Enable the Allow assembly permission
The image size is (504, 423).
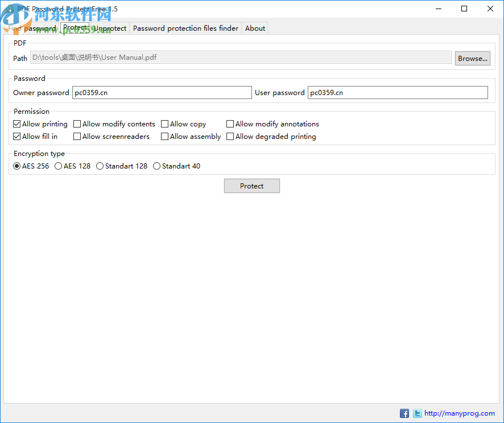coord(164,136)
